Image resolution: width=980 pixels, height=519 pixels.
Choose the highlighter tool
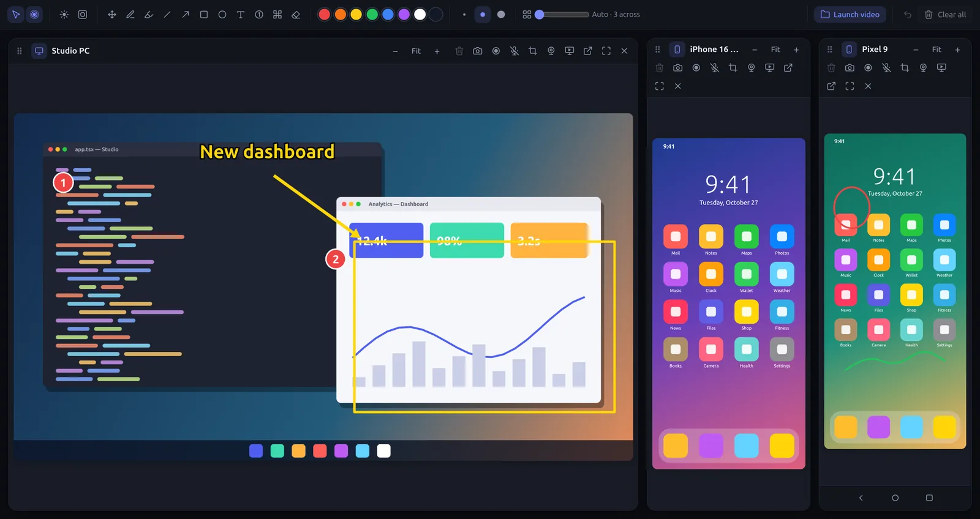click(x=149, y=15)
